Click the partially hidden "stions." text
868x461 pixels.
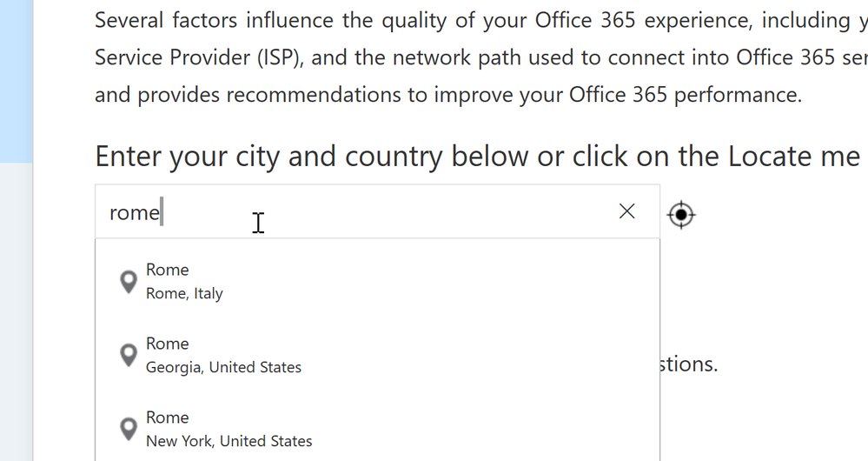coord(689,364)
